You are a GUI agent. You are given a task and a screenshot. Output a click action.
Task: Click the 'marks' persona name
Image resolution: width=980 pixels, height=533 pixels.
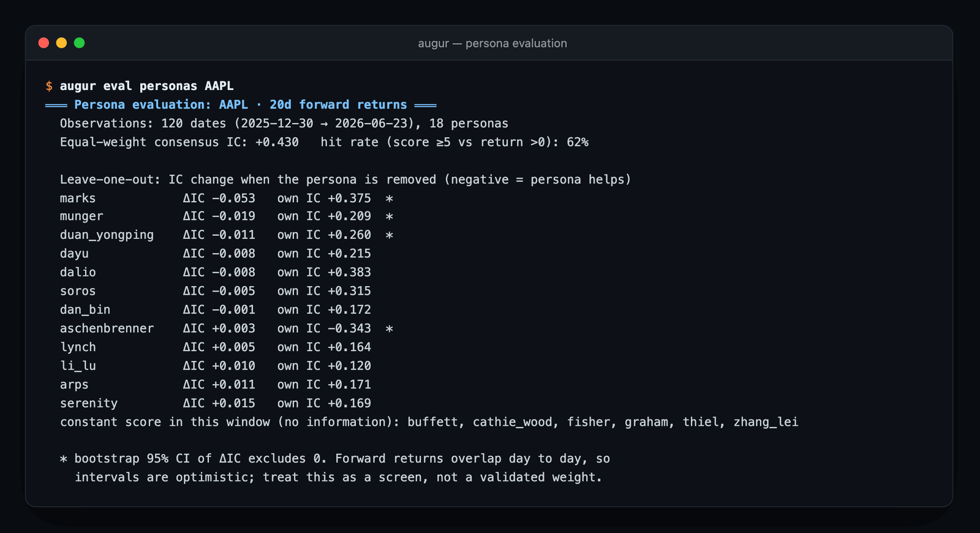[78, 198]
